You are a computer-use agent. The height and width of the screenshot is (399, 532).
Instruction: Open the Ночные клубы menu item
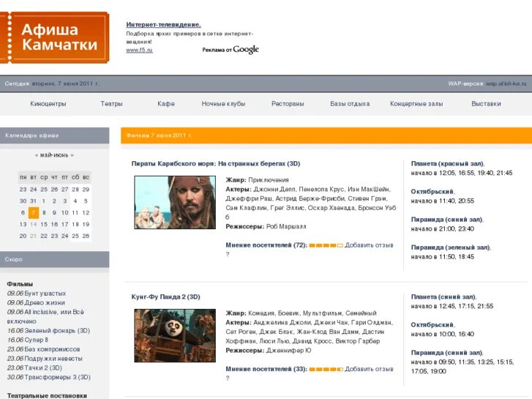point(223,103)
